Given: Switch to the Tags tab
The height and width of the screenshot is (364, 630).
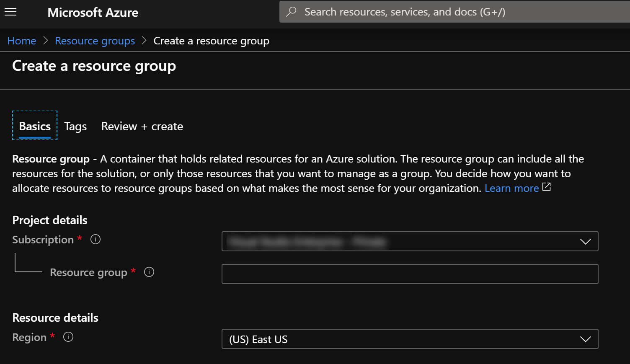Looking at the screenshot, I should [75, 126].
